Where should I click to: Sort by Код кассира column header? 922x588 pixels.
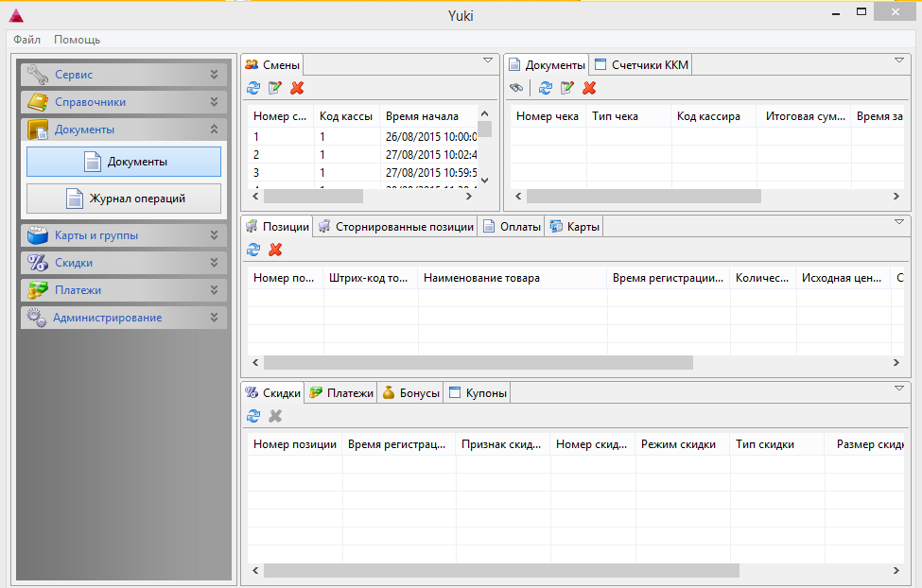pyautogui.click(x=714, y=116)
